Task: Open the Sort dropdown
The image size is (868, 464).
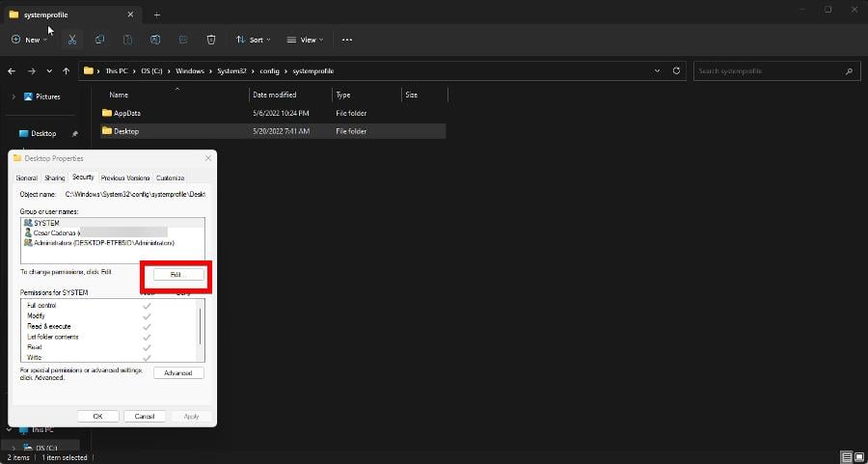Action: [x=254, y=40]
